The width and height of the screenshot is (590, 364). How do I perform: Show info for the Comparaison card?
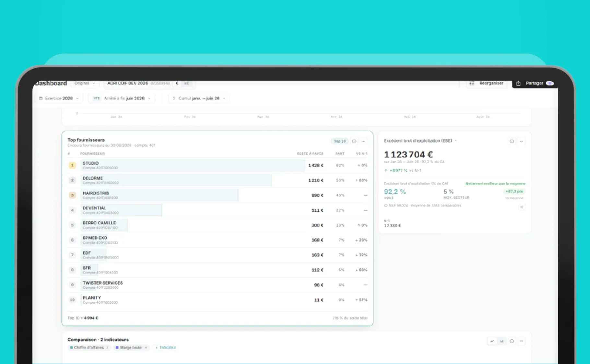(512, 341)
